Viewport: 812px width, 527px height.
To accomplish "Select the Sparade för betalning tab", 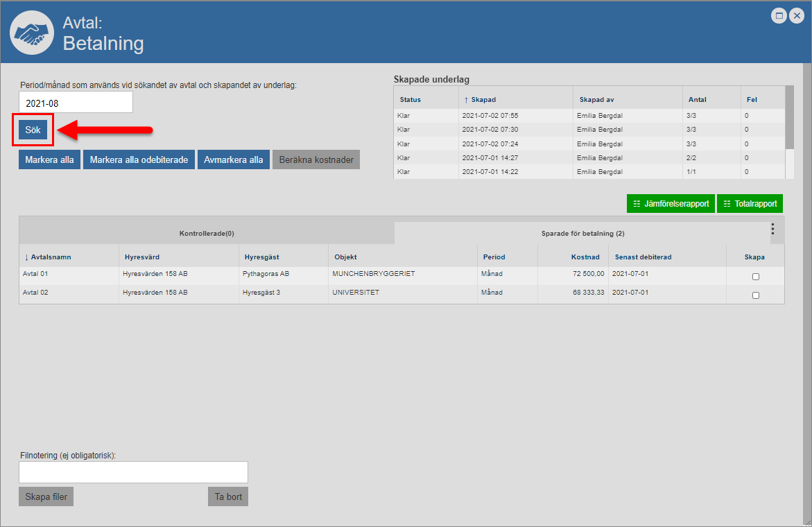I will pos(582,234).
